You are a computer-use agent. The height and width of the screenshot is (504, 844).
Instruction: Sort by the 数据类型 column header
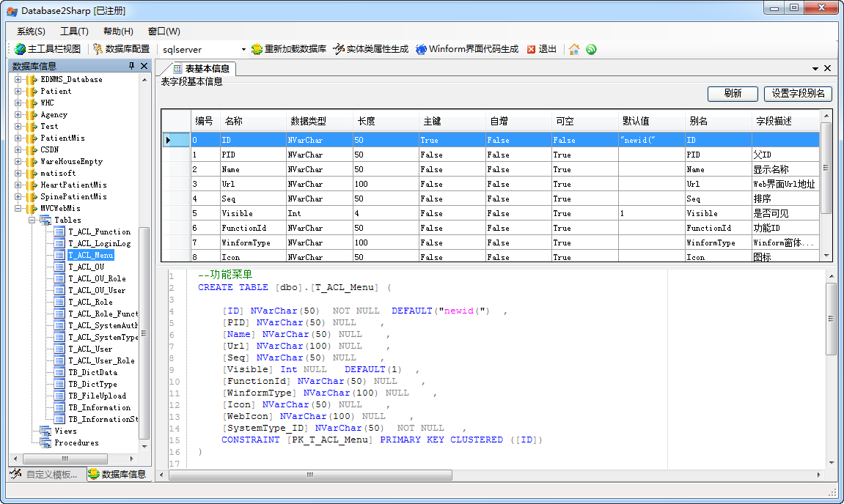coord(319,121)
